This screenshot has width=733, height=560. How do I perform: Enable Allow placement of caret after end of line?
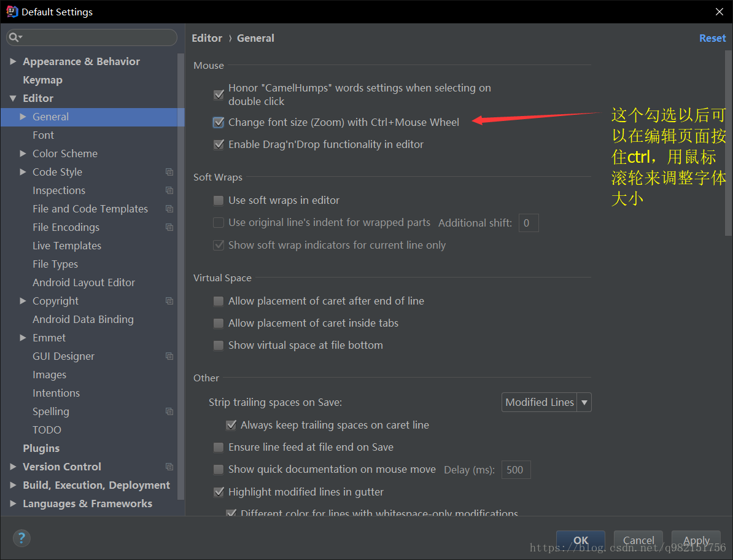[x=219, y=301]
